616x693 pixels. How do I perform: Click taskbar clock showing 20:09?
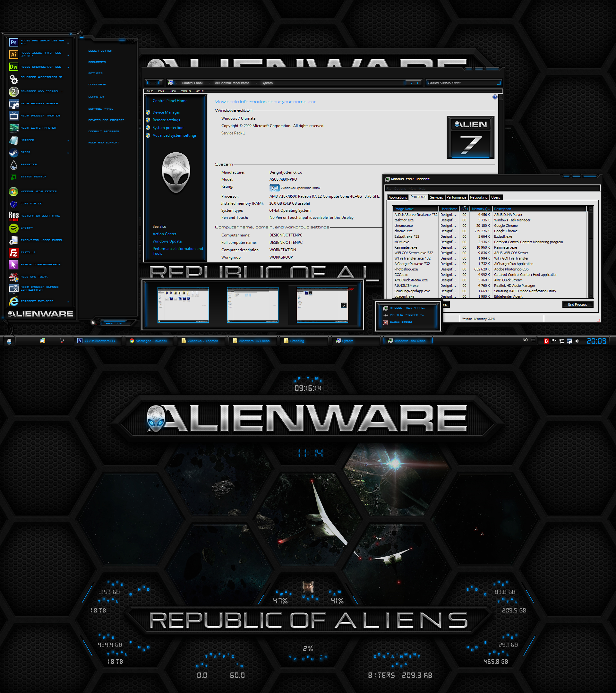coord(596,341)
